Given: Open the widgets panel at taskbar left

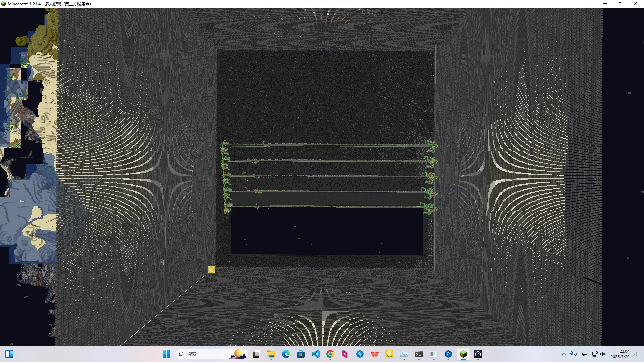Looking at the screenshot, I should [9, 354].
